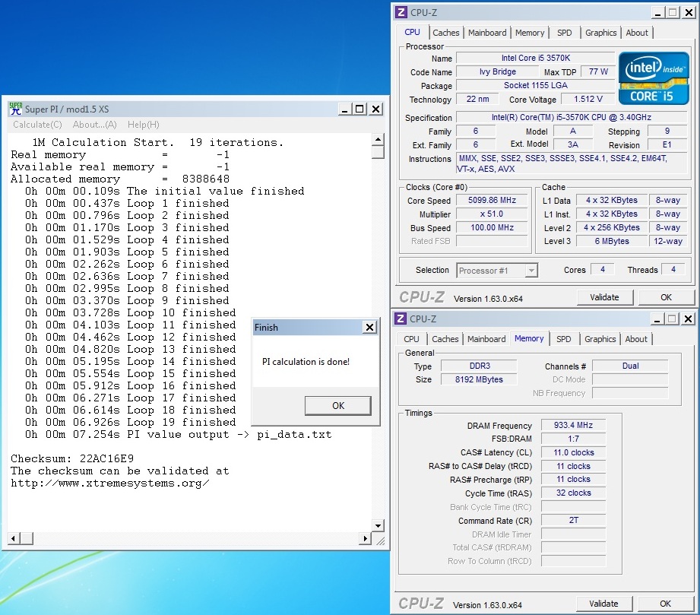Viewport: 700px width, 615px height.
Task: Close the Super PI window
Action: [x=376, y=109]
